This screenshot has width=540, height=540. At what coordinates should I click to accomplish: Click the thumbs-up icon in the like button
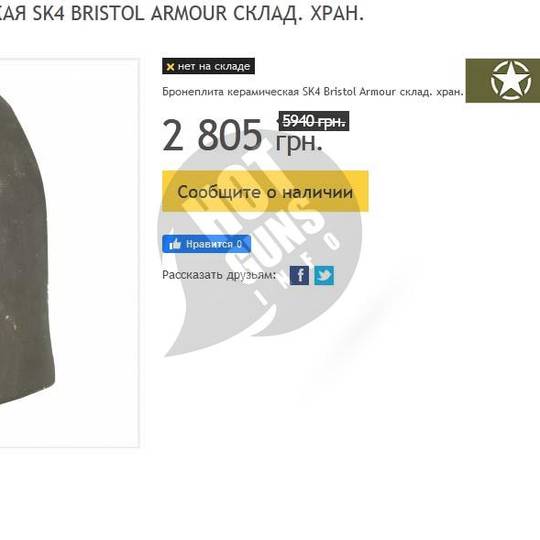[175, 244]
